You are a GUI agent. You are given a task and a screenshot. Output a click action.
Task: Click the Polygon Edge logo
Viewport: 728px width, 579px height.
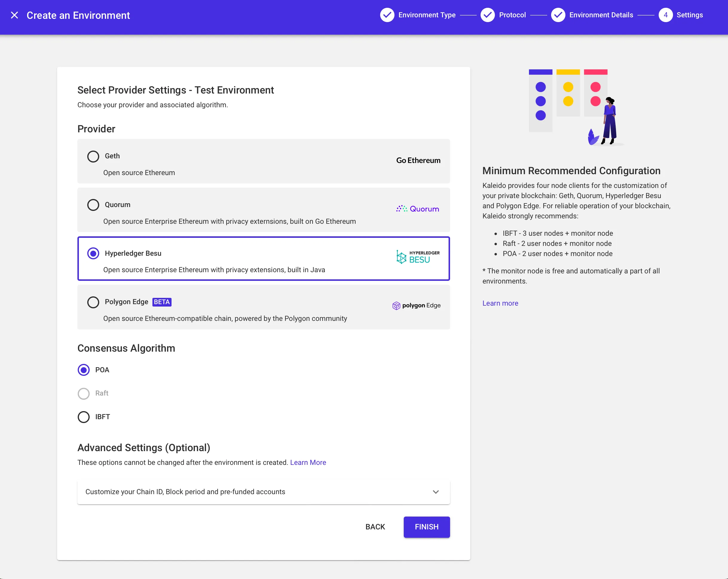(416, 306)
